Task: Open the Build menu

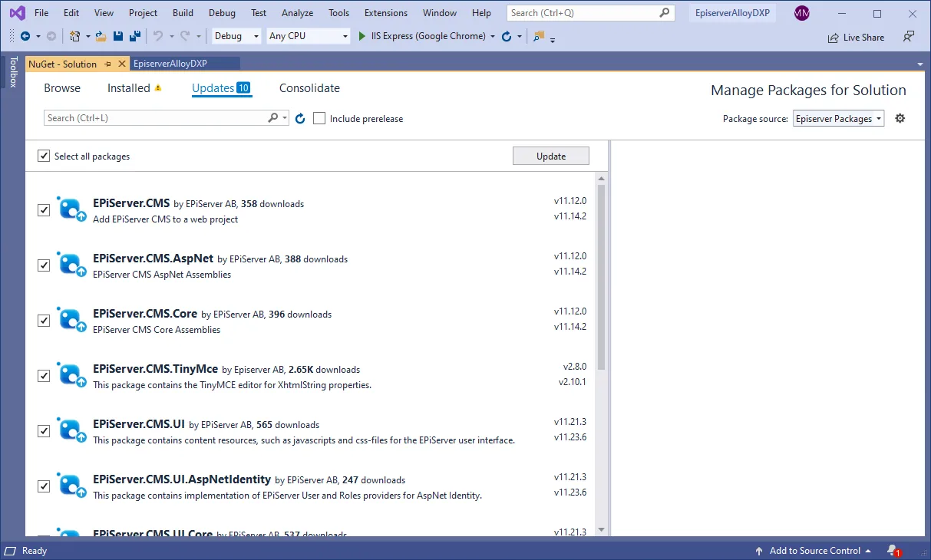Action: pos(183,13)
